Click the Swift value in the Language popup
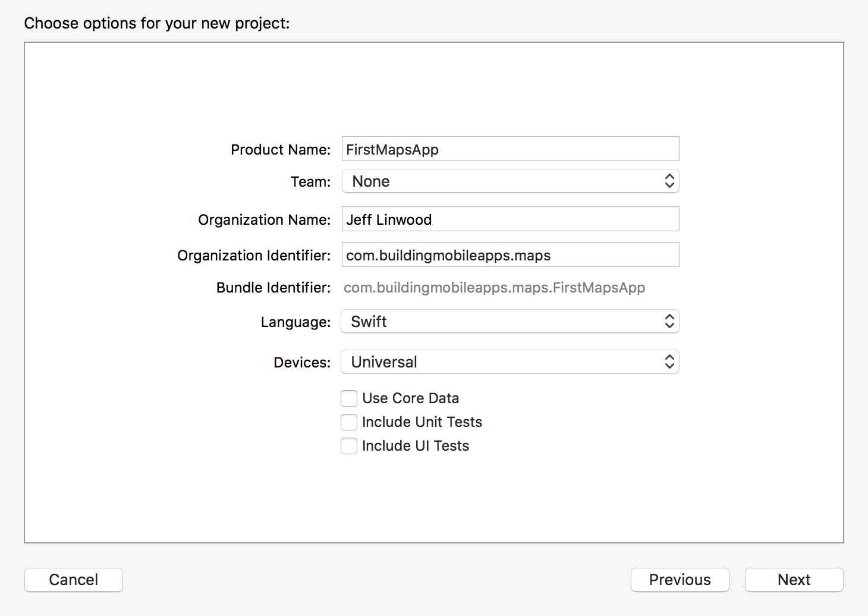The image size is (868, 616). [369, 321]
